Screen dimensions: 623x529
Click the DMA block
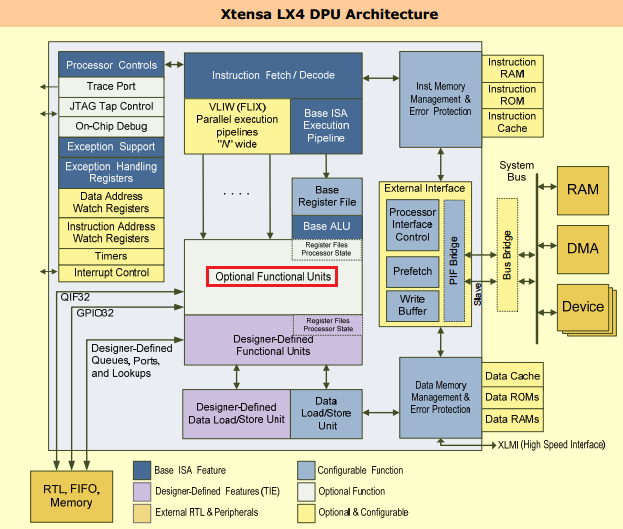582,249
